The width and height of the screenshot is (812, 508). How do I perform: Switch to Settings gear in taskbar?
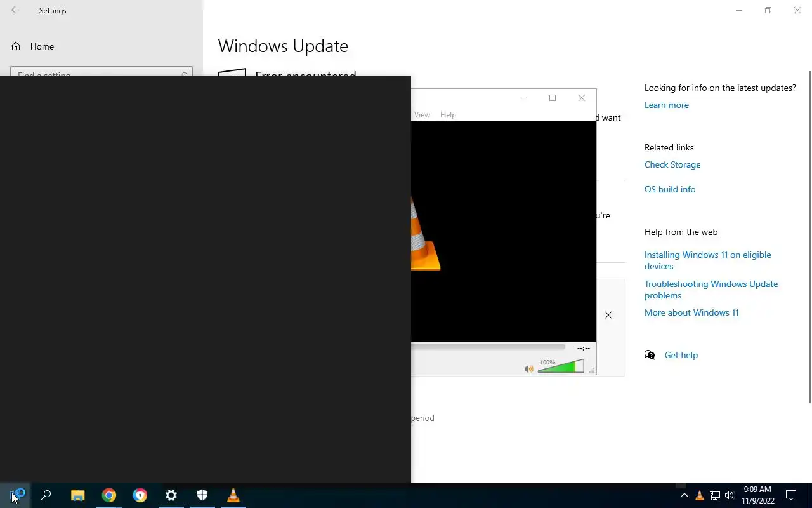click(171, 495)
